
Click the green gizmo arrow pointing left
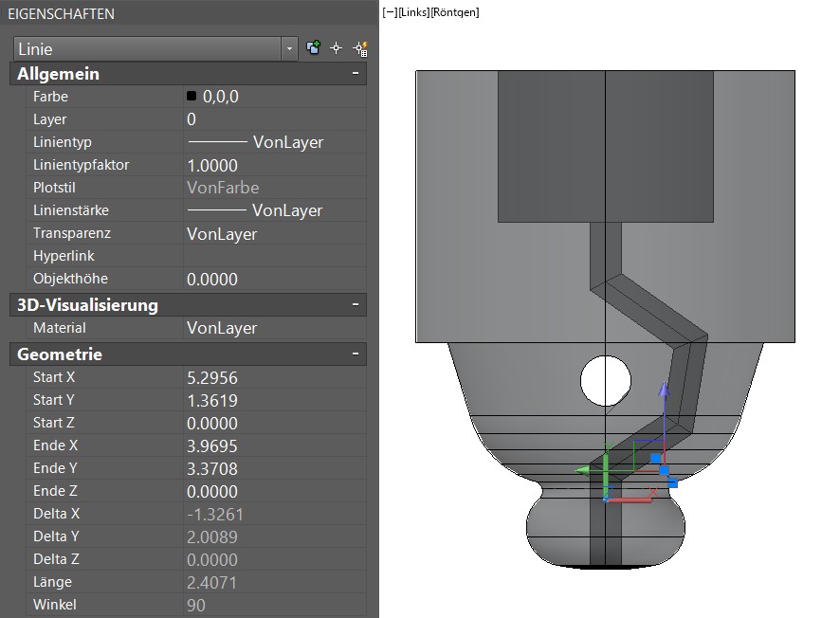coord(584,468)
